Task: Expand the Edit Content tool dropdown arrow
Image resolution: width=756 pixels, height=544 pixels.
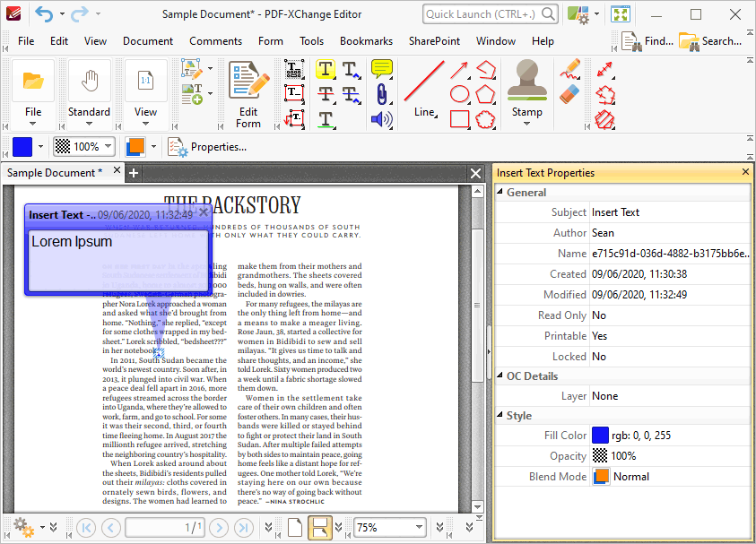Action: (210, 69)
